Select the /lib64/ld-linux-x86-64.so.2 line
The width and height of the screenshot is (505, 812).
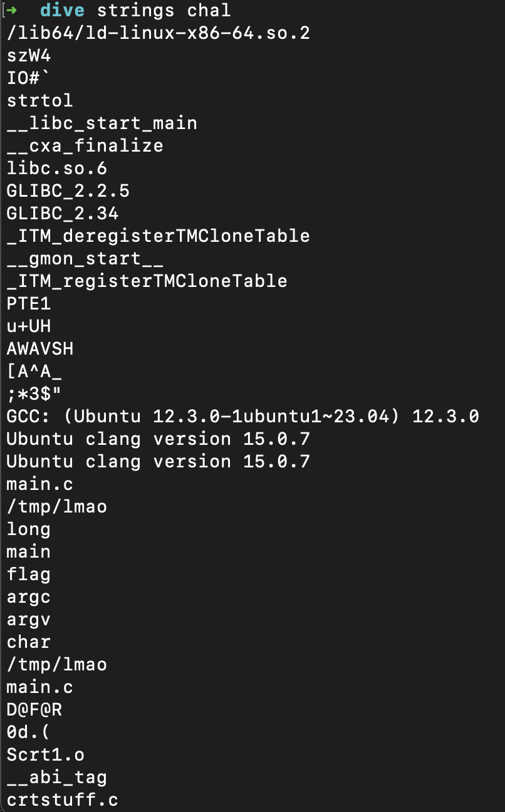coord(158,33)
